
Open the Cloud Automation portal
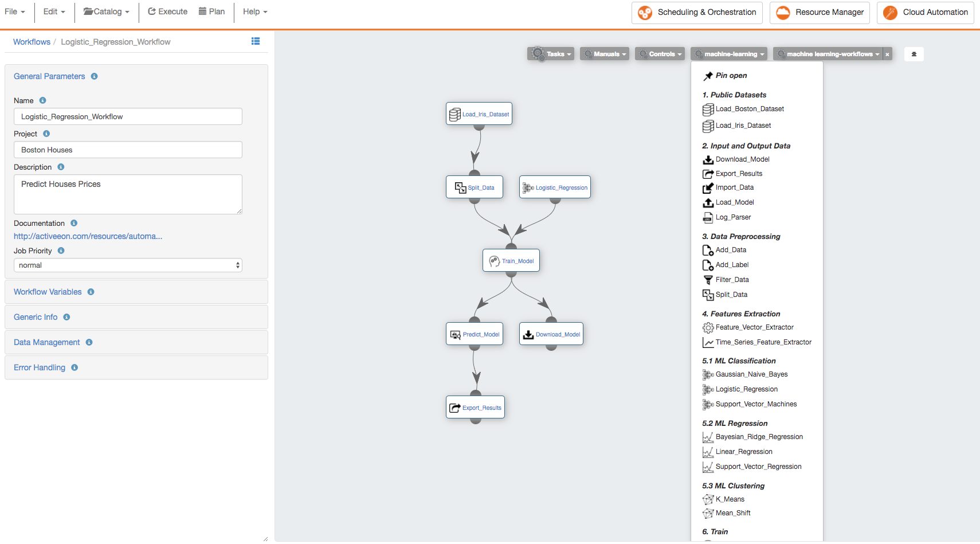(926, 12)
